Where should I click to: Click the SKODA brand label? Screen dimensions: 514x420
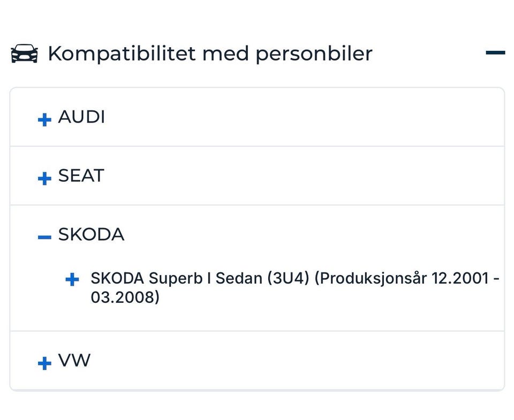coord(91,235)
